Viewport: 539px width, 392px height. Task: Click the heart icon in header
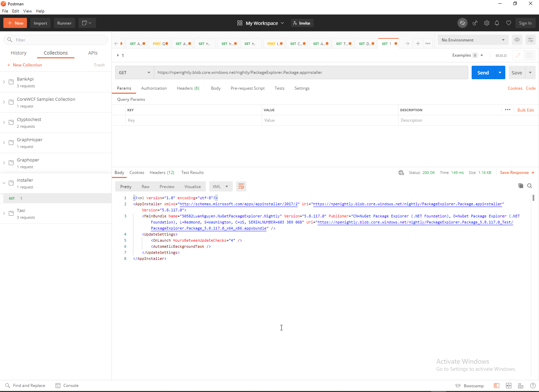point(509,23)
